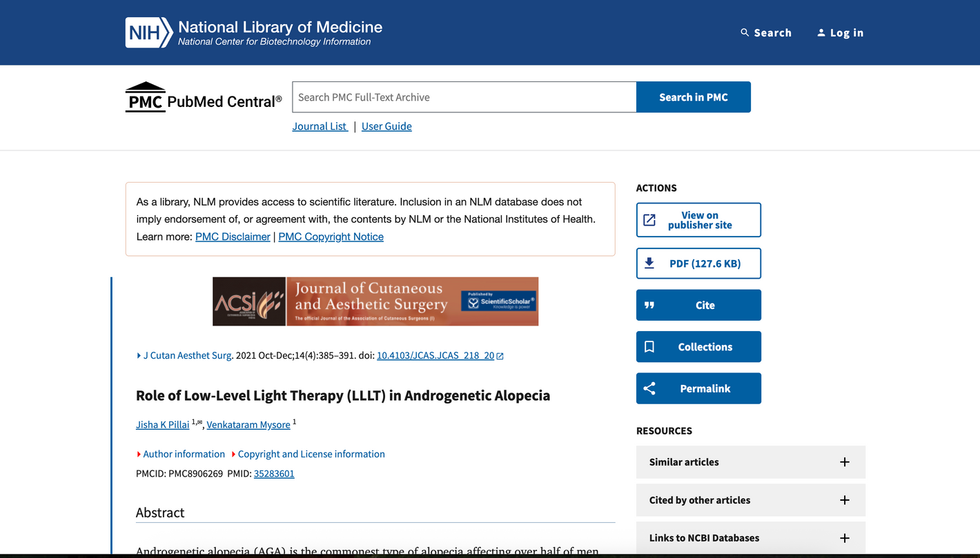Expand the Similar articles section

[x=844, y=462]
